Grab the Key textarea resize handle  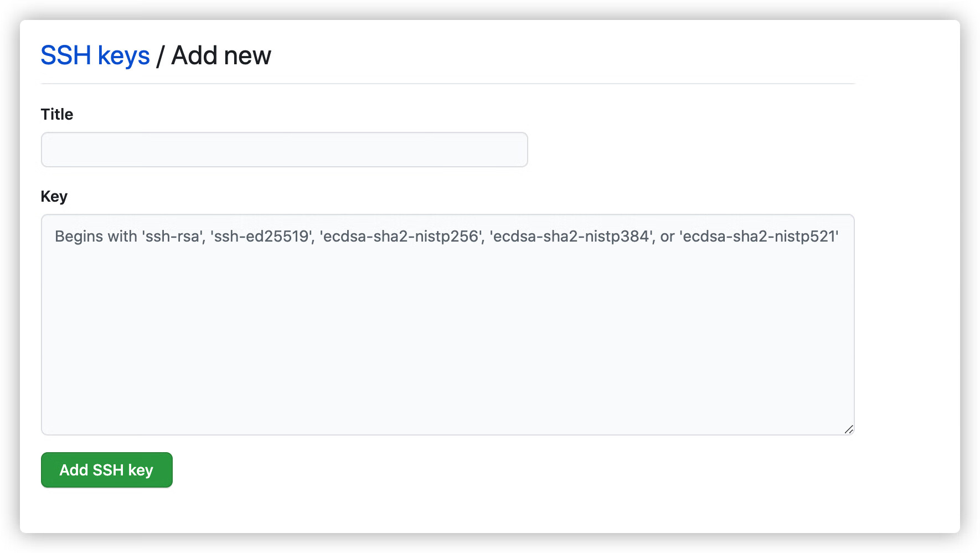849,429
